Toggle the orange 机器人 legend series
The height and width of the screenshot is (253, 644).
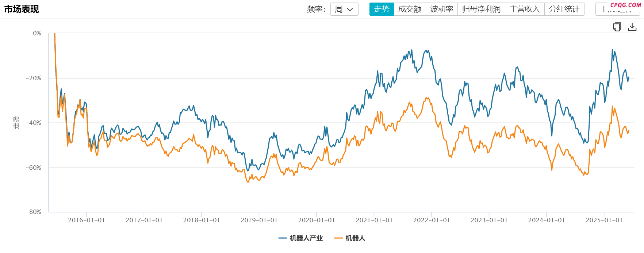coord(350,238)
